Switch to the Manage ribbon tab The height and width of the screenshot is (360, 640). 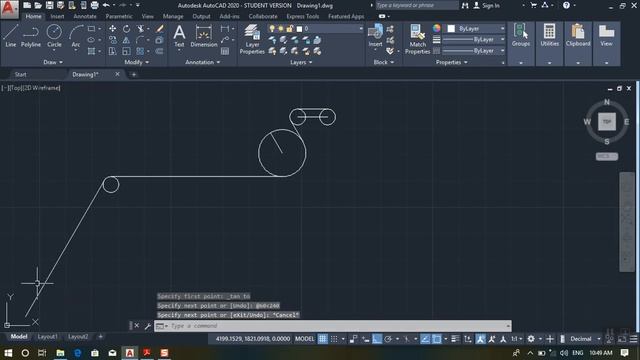(173, 16)
